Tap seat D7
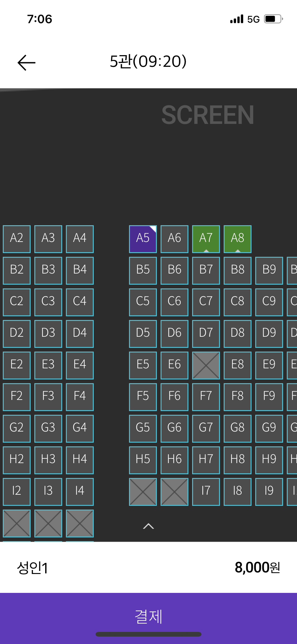297x644 pixels. 206,334
